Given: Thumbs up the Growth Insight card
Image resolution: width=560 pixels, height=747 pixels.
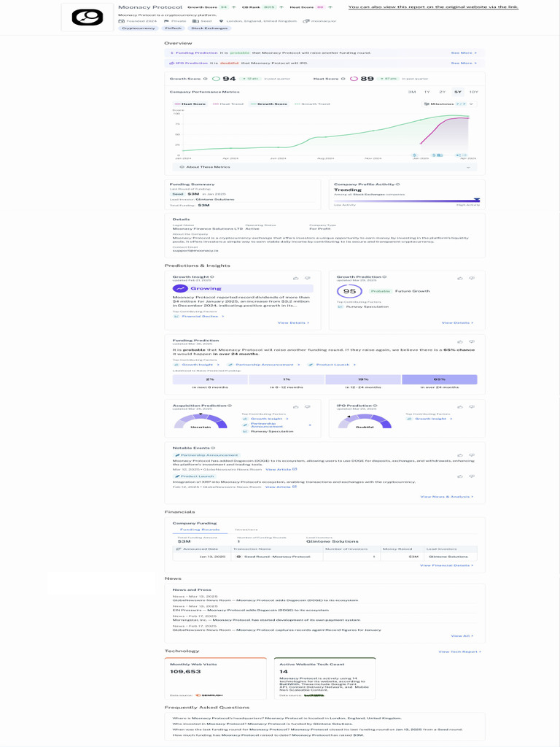Looking at the screenshot, I should pyautogui.click(x=296, y=278).
